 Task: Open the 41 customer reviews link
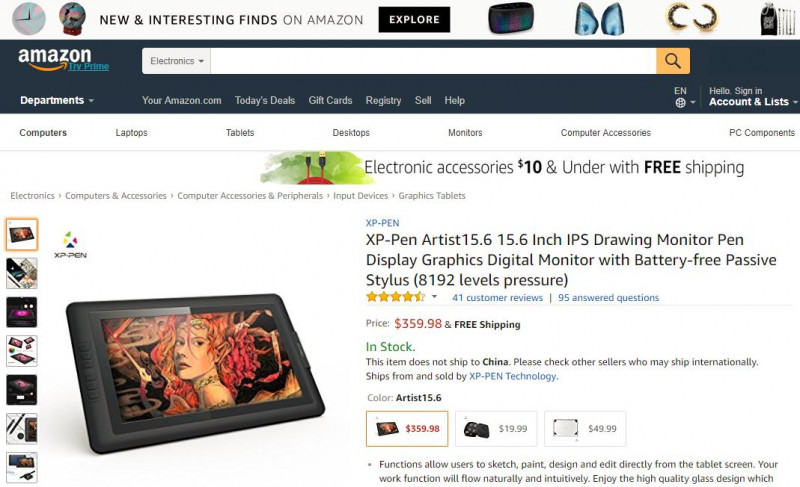click(497, 298)
